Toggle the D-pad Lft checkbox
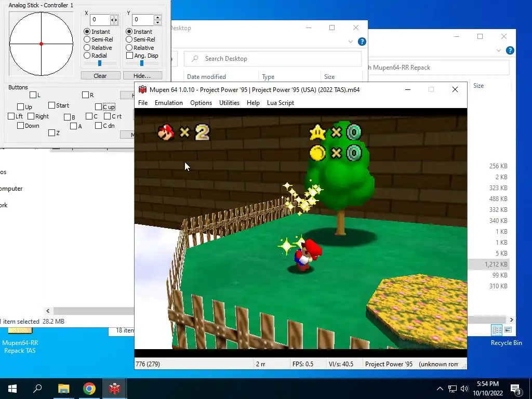Viewport: 532px width, 399px height. click(x=11, y=116)
